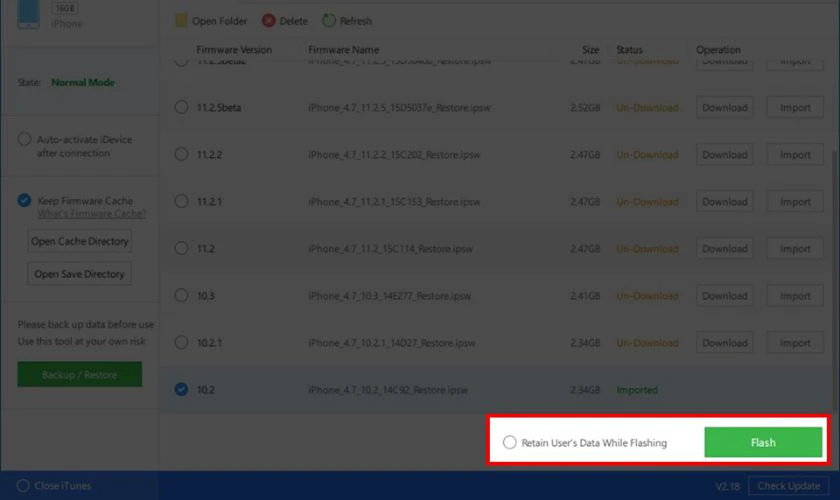The width and height of the screenshot is (840, 500).
Task: Click Normal Mode state text
Action: [83, 83]
